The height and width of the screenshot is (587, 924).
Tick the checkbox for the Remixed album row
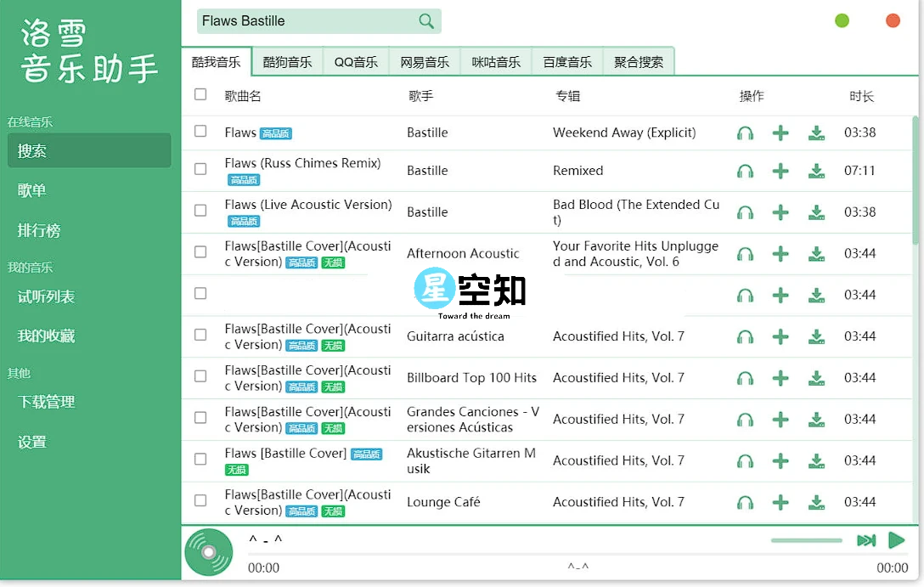[200, 170]
